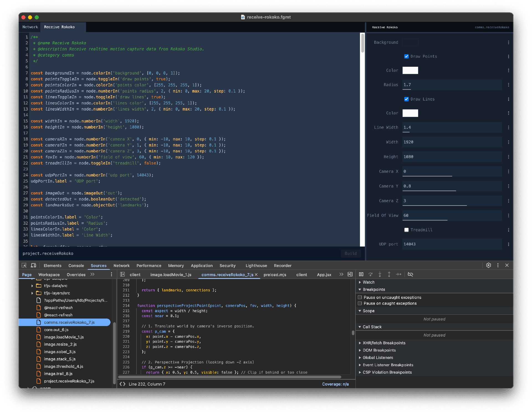Switch to the Console tab
This screenshot has width=532, height=413.
click(76, 266)
